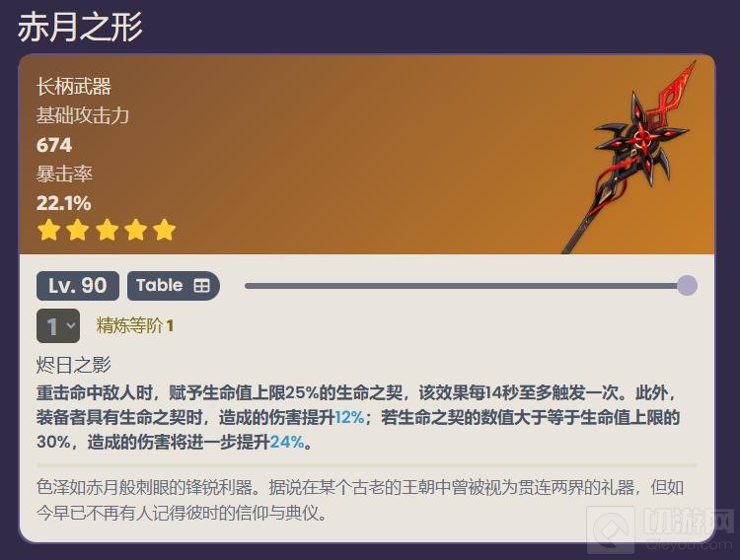
Task: Click the blue 24% damage value
Action: click(287, 442)
